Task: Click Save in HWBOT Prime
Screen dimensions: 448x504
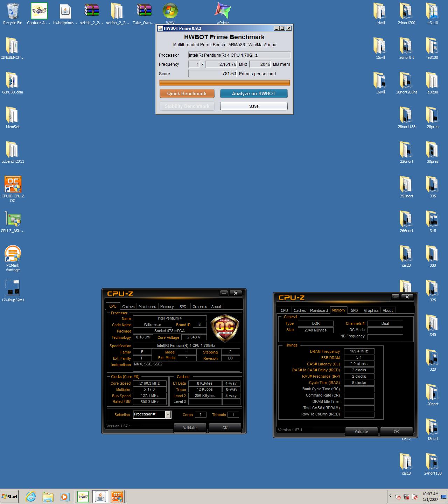Action: pyautogui.click(x=254, y=106)
